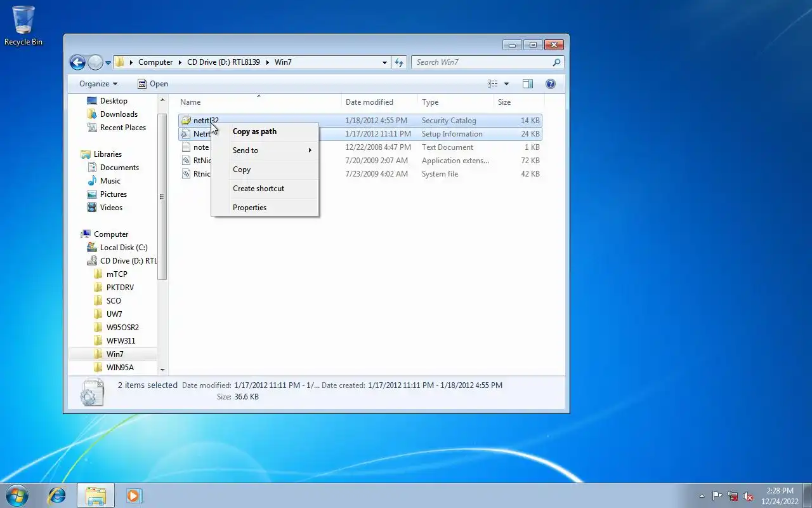Go back using the Back arrow button
The height and width of the screenshot is (508, 812).
tap(77, 62)
